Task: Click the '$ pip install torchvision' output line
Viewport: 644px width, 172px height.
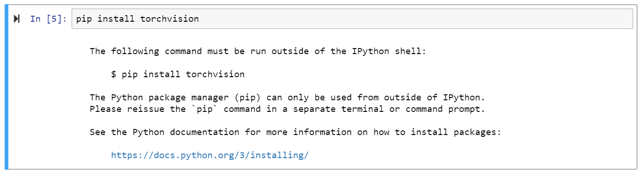Action: [x=178, y=74]
